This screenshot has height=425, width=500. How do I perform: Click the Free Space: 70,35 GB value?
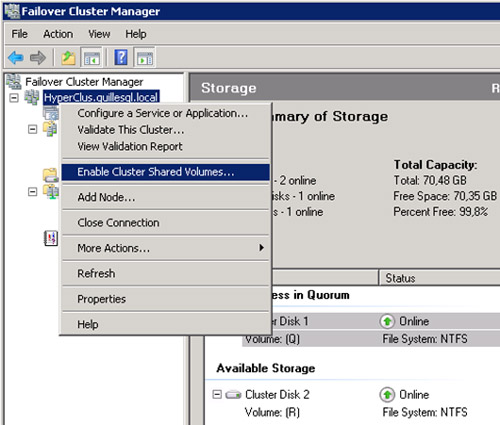(x=445, y=196)
